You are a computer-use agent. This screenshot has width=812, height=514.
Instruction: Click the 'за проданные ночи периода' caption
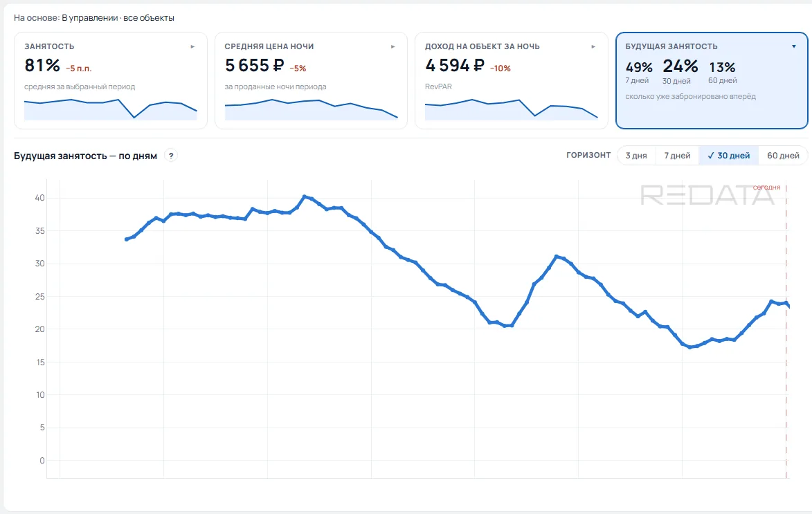pos(276,86)
